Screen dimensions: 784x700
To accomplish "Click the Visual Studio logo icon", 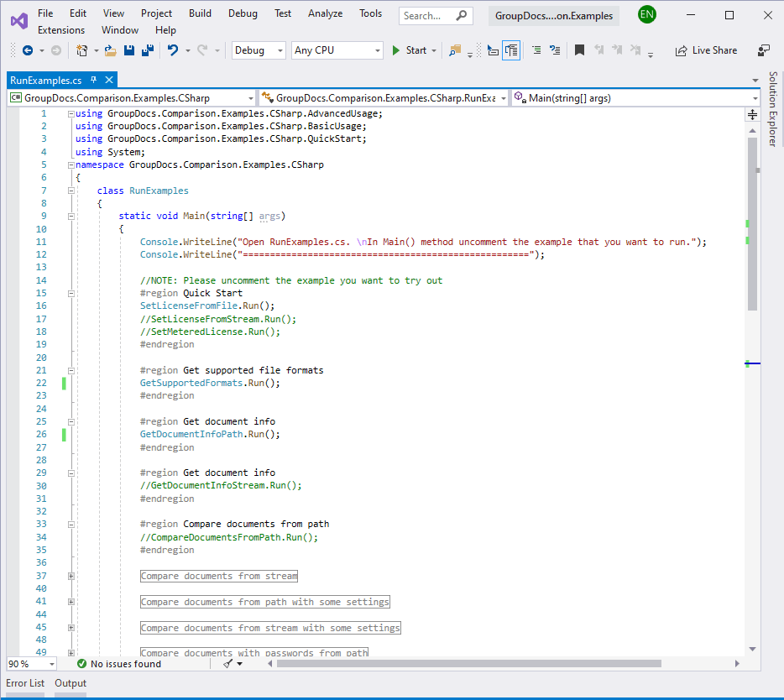I will (19, 21).
